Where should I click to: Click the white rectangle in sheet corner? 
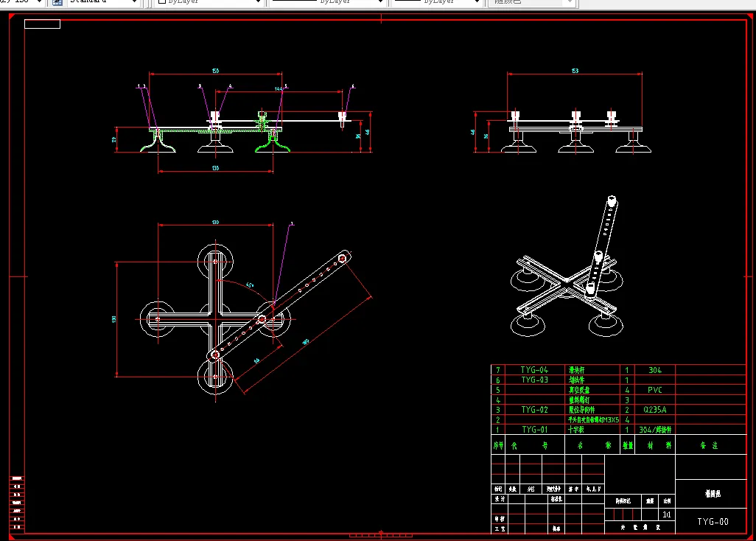(x=43, y=24)
